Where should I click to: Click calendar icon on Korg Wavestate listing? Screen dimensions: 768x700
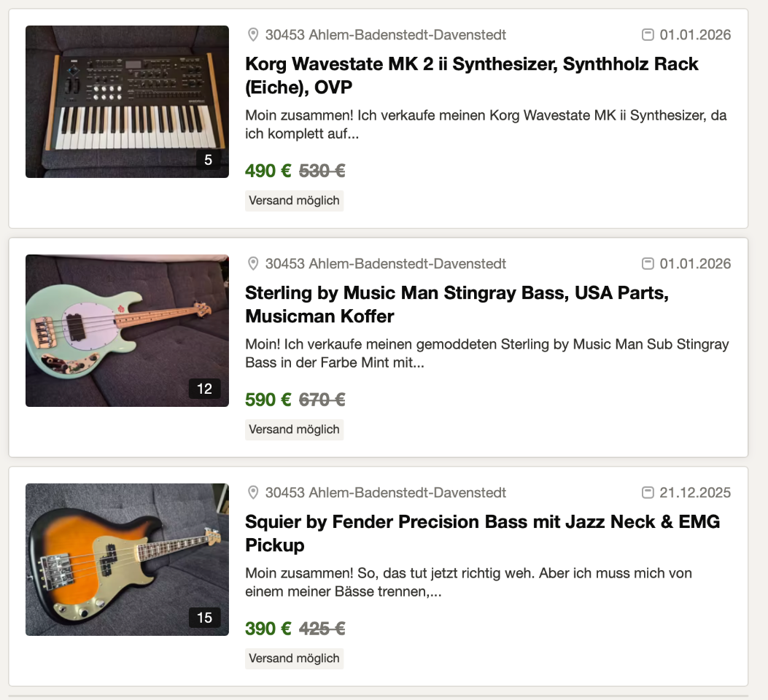click(647, 35)
